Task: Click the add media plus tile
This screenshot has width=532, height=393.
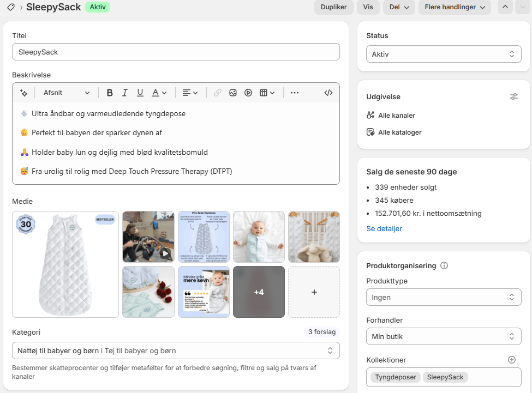Action: click(314, 292)
